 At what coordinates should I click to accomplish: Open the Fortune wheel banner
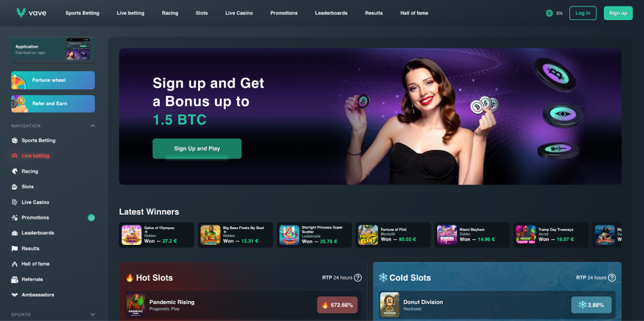tap(53, 80)
